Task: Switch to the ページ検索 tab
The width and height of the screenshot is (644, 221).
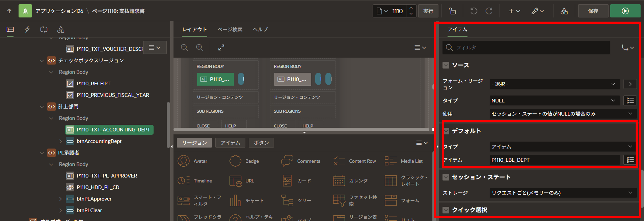Action: tap(230, 30)
